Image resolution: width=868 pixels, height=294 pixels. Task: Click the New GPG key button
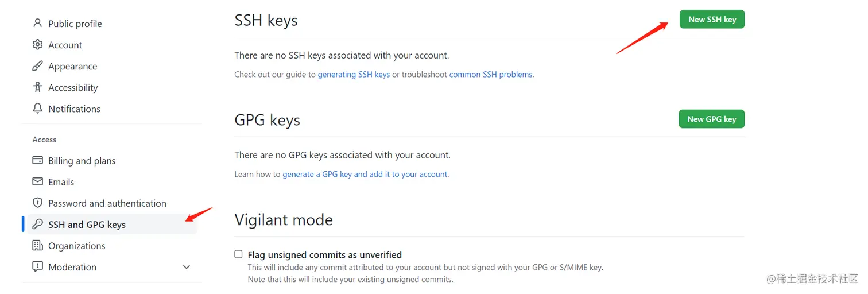tap(711, 119)
